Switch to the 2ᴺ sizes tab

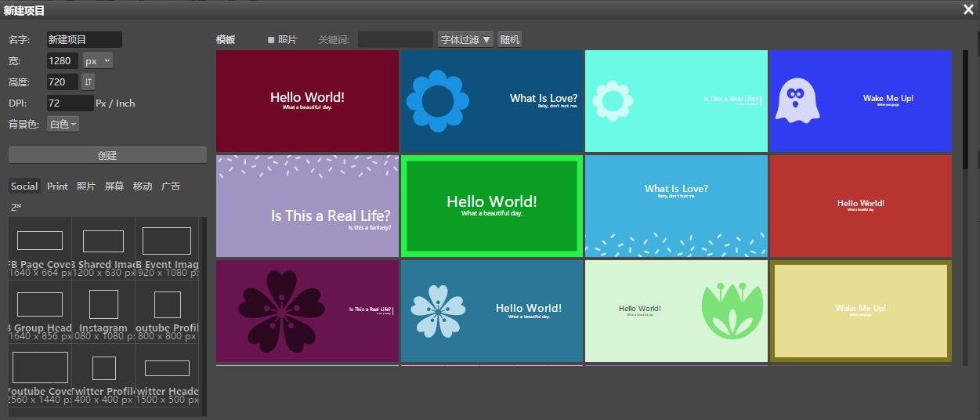(16, 207)
